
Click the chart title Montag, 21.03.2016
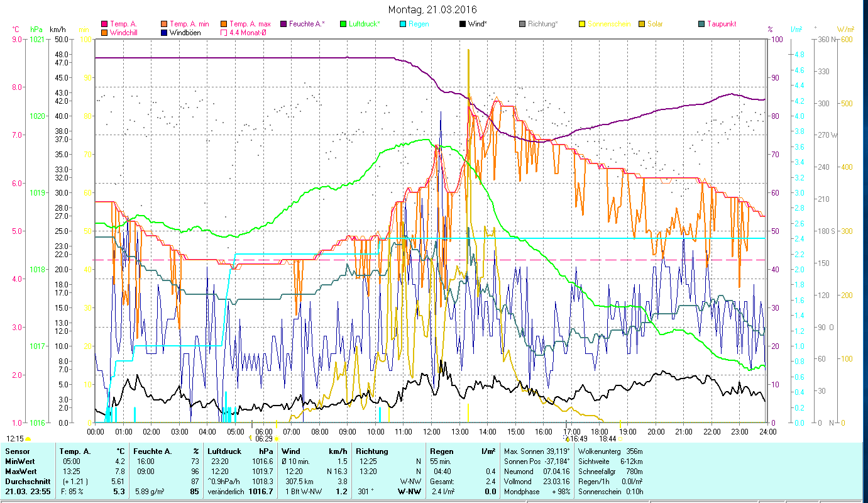[x=432, y=9]
